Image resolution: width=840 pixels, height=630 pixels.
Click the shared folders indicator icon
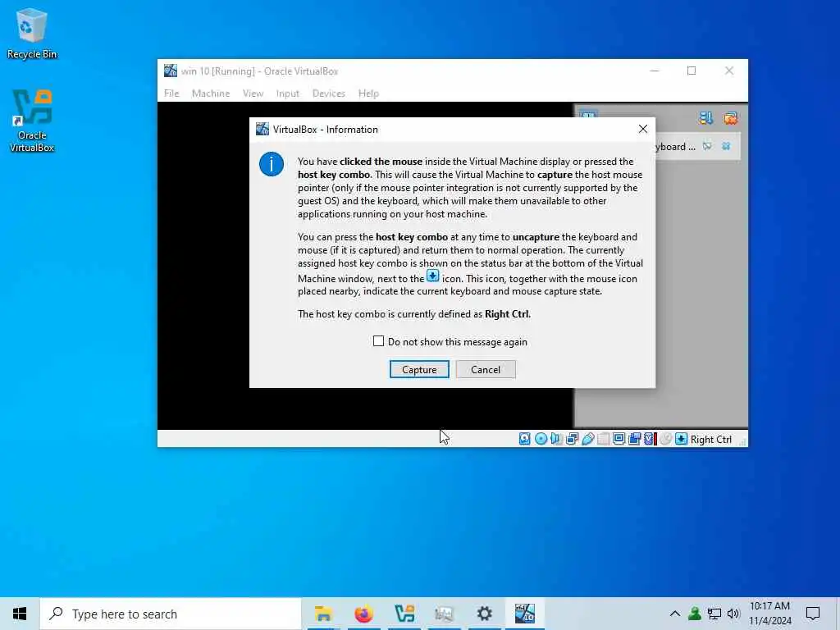(x=603, y=439)
